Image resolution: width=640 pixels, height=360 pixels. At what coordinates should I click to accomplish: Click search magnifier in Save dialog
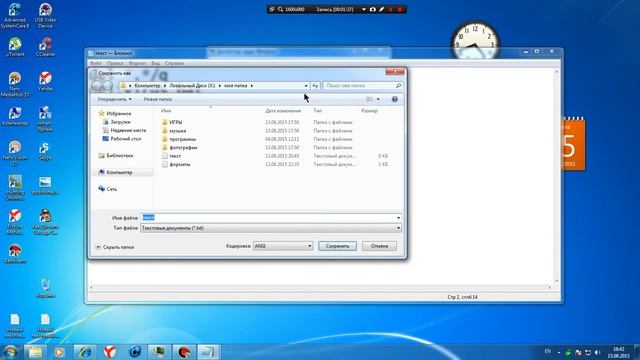click(x=398, y=86)
